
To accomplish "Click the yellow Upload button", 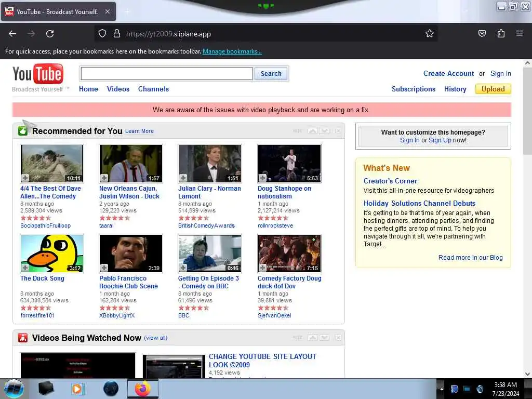I will click(x=493, y=89).
